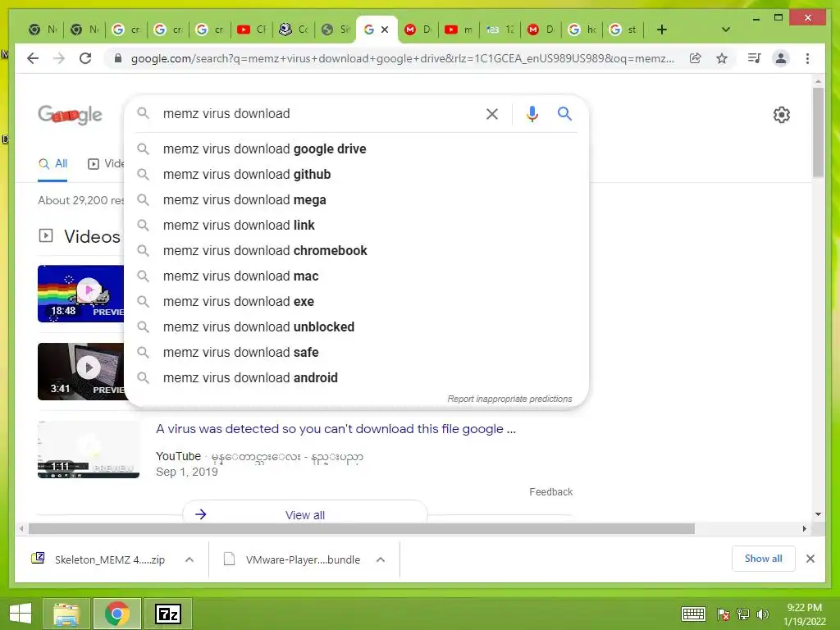Choose suggestion ending with 'mac'
Screen dimensions: 840x630
(357, 276)
